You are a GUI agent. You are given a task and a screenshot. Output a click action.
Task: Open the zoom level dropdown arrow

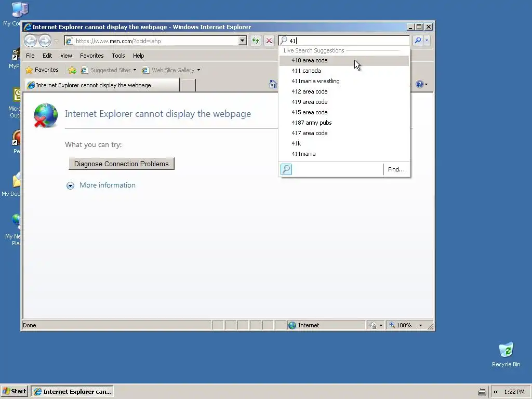point(420,326)
